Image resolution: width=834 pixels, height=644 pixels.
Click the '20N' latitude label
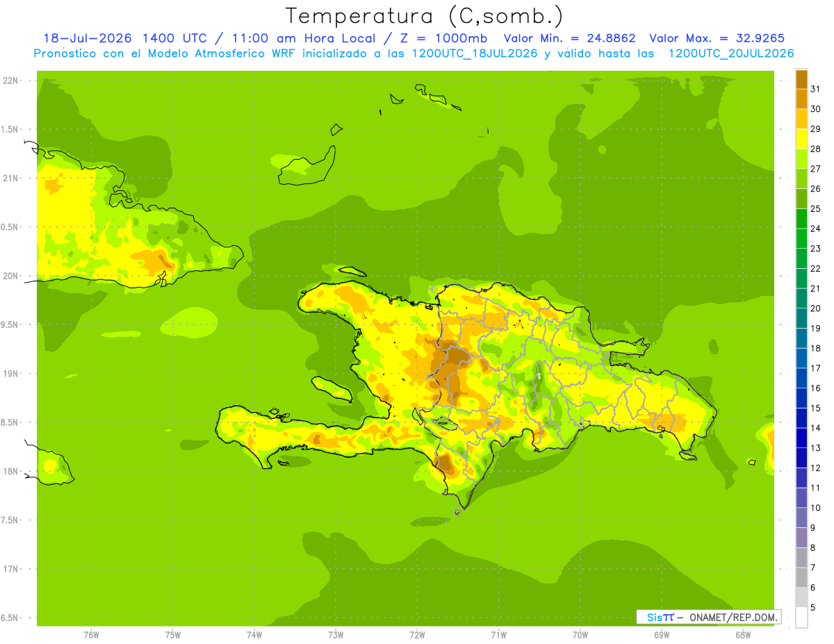click(x=10, y=276)
